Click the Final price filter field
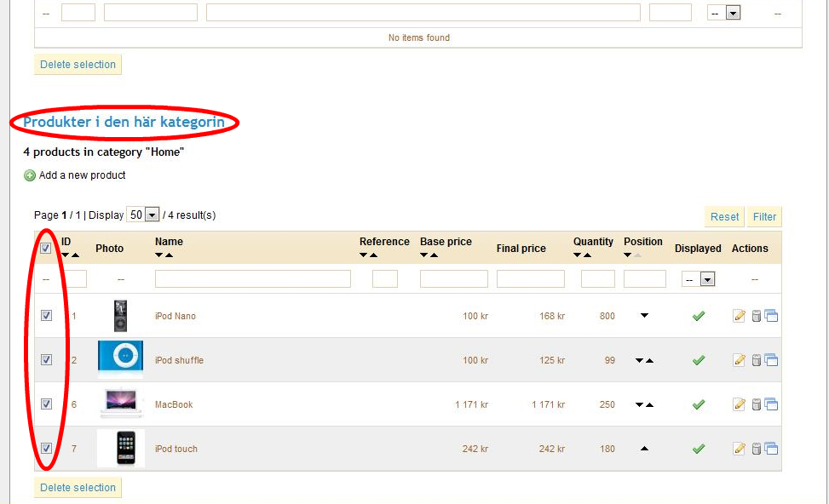This screenshot has height=504, width=829. click(531, 279)
